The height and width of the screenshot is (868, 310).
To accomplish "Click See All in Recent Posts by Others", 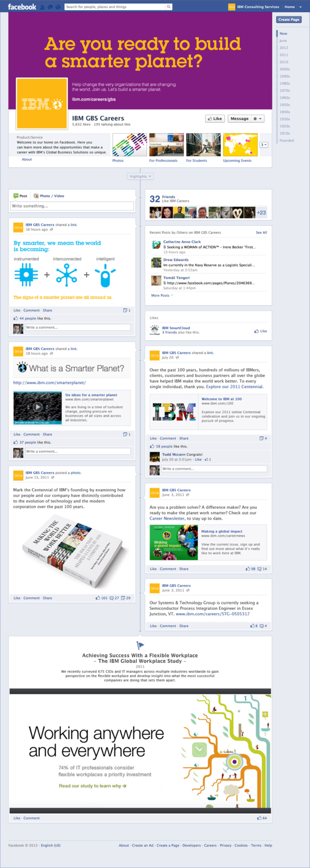I will [x=261, y=232].
